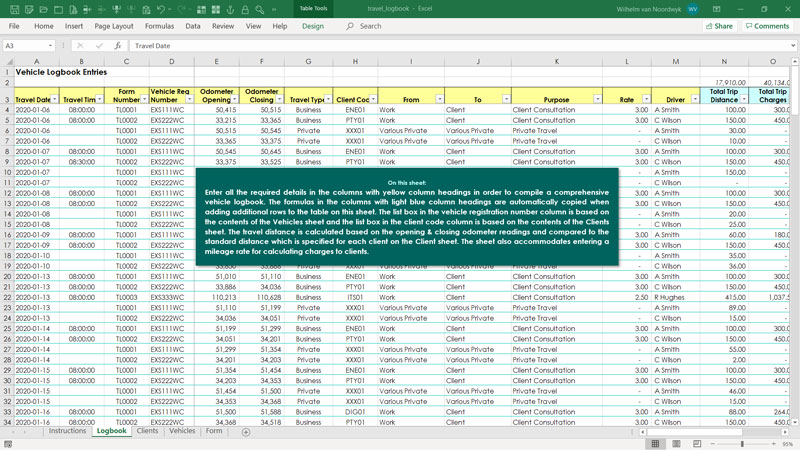
Task: Click the formula bar cancel X icon
Action: (80, 45)
